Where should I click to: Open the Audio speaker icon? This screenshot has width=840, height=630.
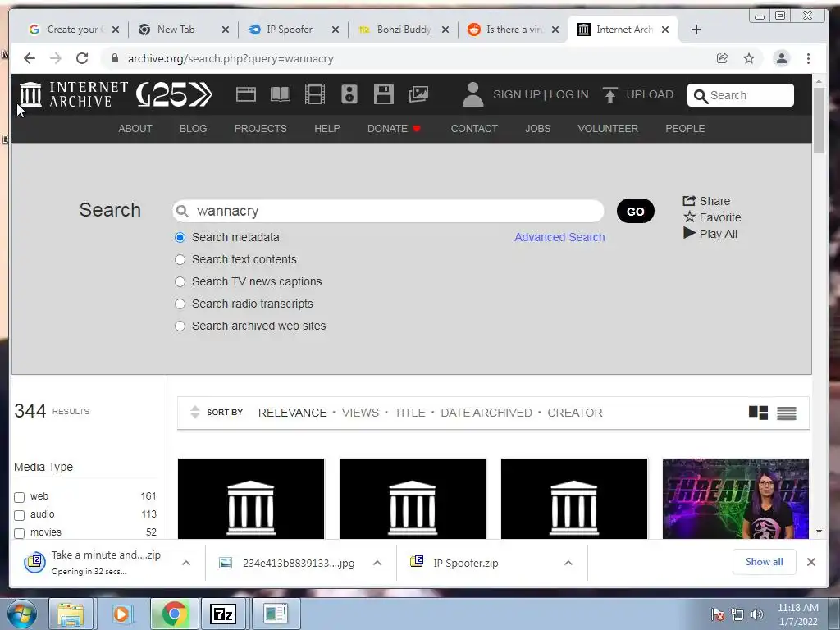[x=349, y=94]
